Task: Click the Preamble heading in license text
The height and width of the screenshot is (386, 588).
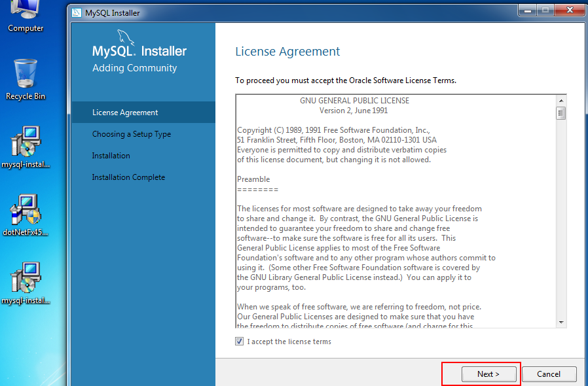Action: [x=253, y=179]
